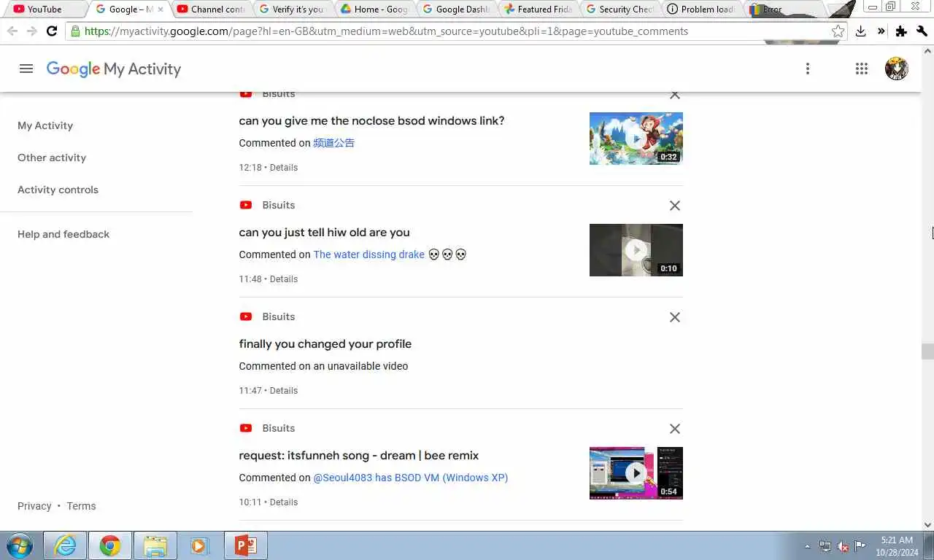Image resolution: width=934 pixels, height=560 pixels.
Task: Delete the 'noclose bsod windows link' comment
Action: click(x=675, y=95)
